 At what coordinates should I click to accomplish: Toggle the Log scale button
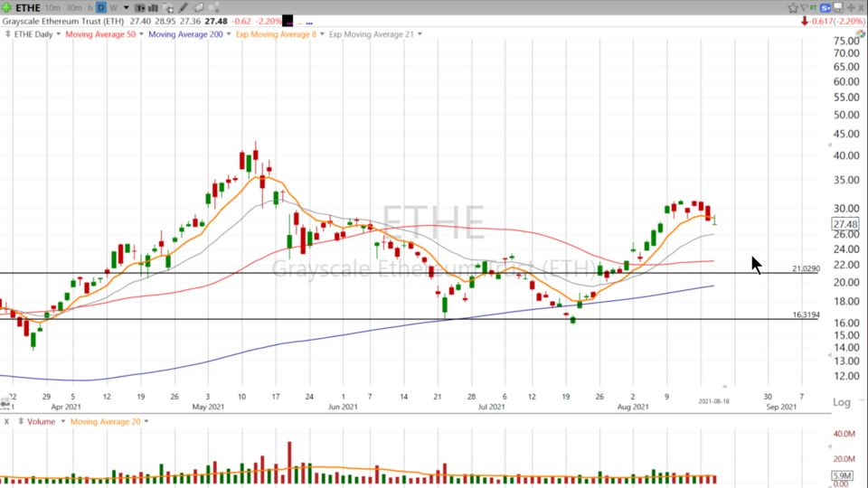(x=841, y=402)
